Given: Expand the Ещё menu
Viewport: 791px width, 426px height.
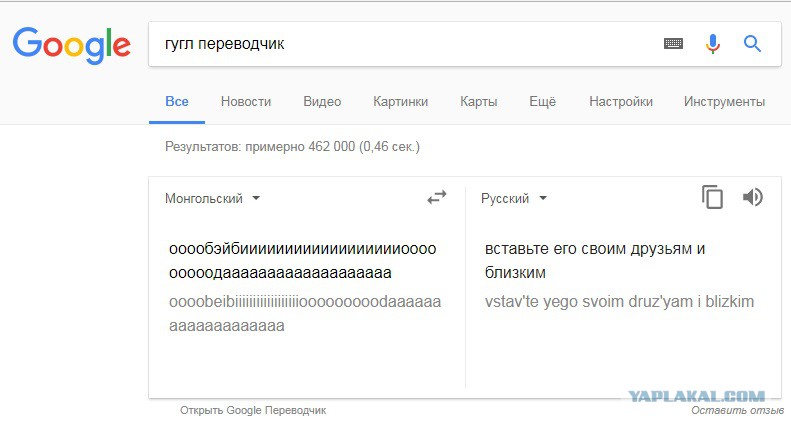Looking at the screenshot, I should pos(542,101).
